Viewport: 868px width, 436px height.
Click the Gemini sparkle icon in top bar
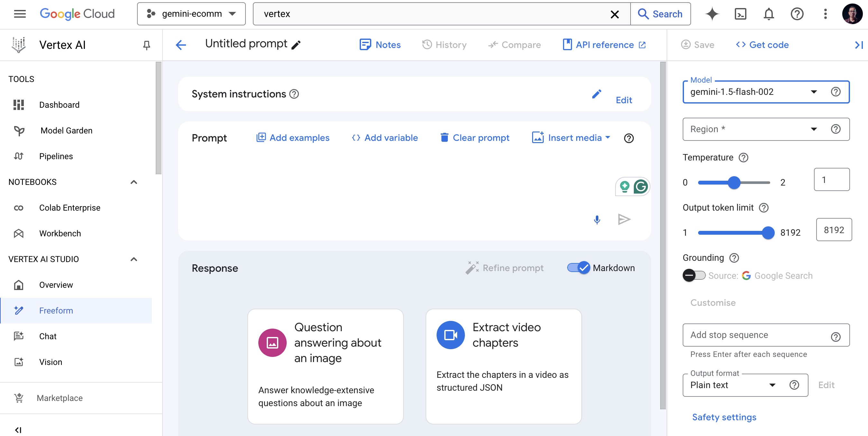pos(712,14)
